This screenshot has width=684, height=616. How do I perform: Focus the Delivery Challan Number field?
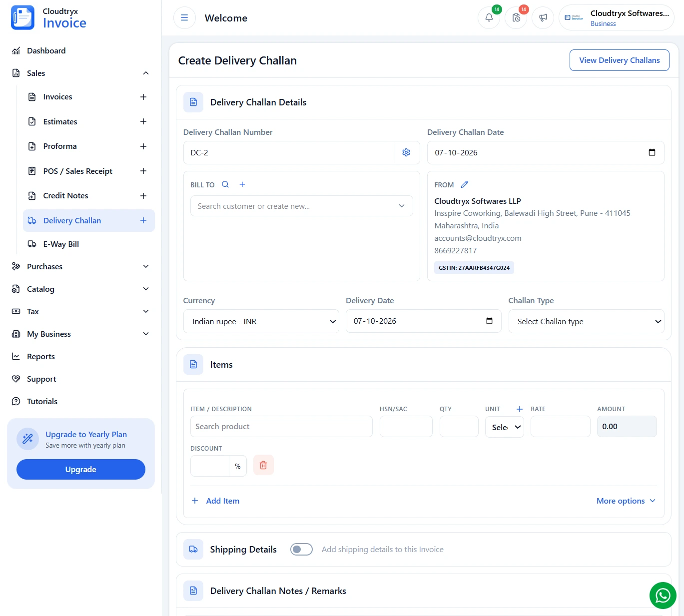289,152
